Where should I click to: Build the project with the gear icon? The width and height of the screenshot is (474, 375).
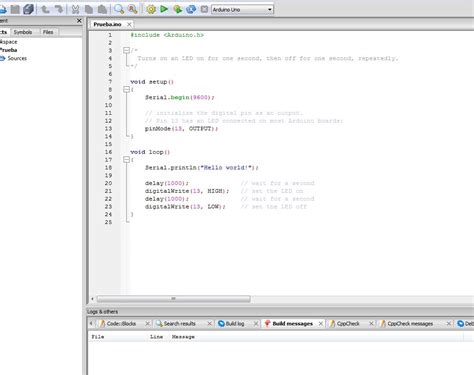coord(151,9)
